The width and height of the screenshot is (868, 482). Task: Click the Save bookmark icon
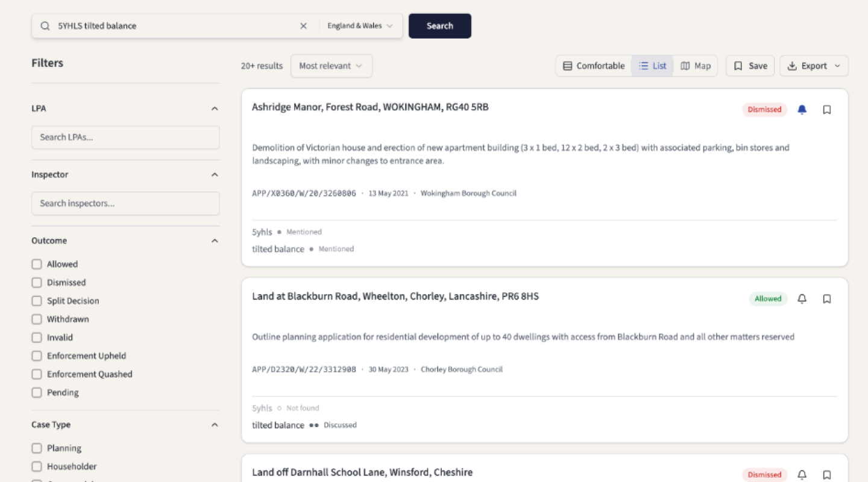[x=738, y=66]
